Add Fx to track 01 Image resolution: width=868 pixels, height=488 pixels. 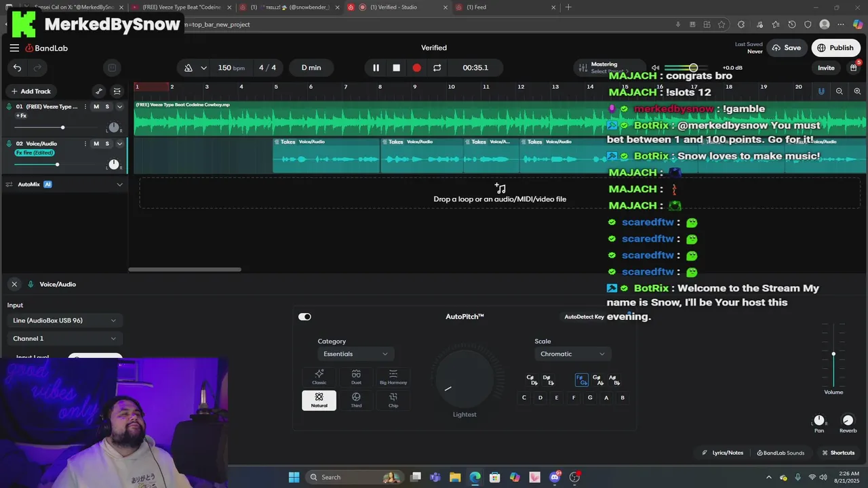pos(21,116)
